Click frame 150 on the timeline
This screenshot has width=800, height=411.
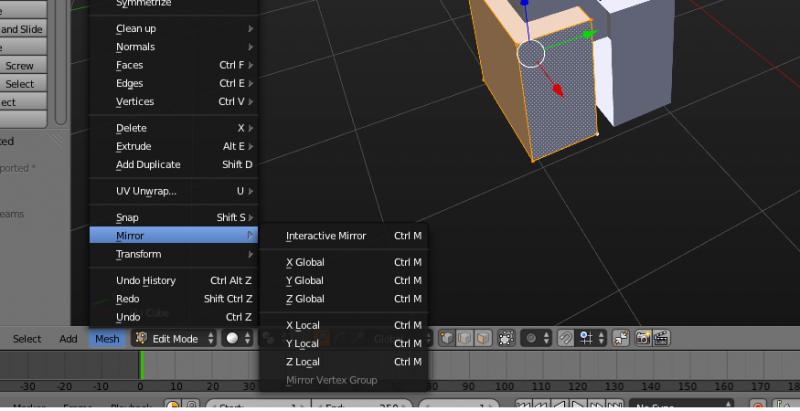click(687, 387)
